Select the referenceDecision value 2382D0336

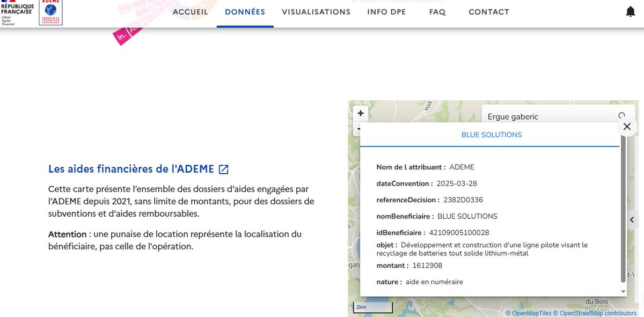(x=463, y=200)
